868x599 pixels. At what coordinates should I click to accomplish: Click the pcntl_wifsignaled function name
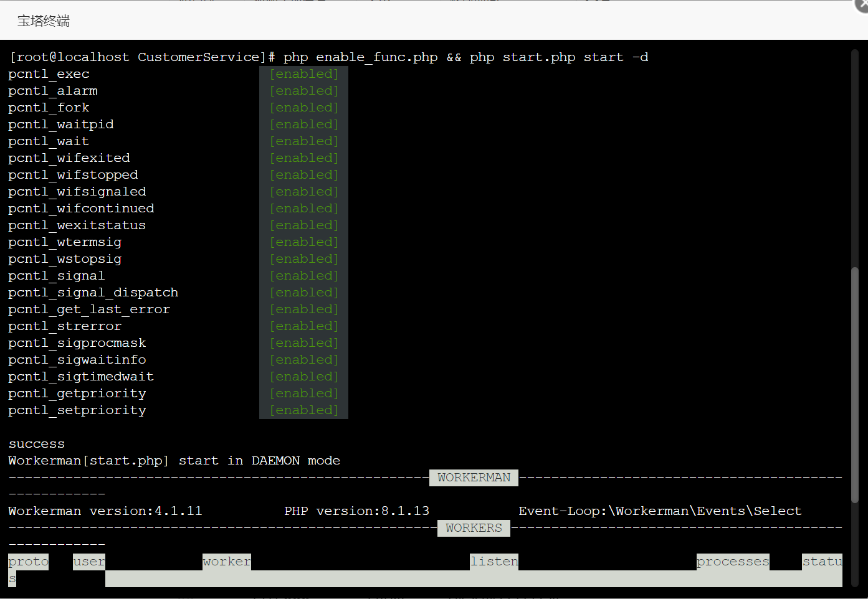tap(77, 192)
